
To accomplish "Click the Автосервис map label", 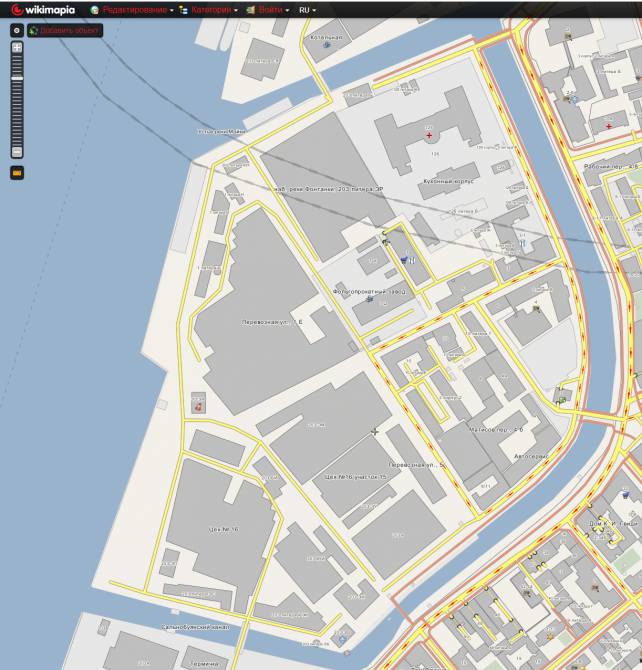I will pos(531,454).
